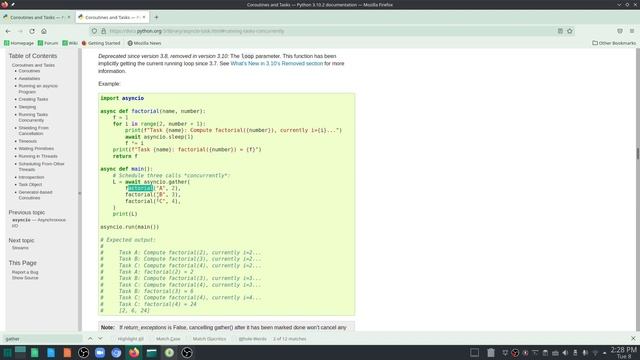Jump to Running in Threads section
Viewport: 640px width, 360px height.
(38, 156)
